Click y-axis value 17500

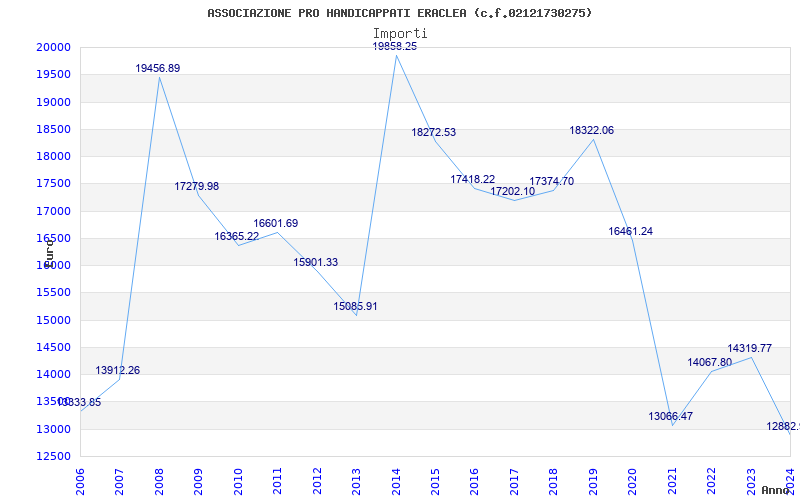pyautogui.click(x=53, y=184)
